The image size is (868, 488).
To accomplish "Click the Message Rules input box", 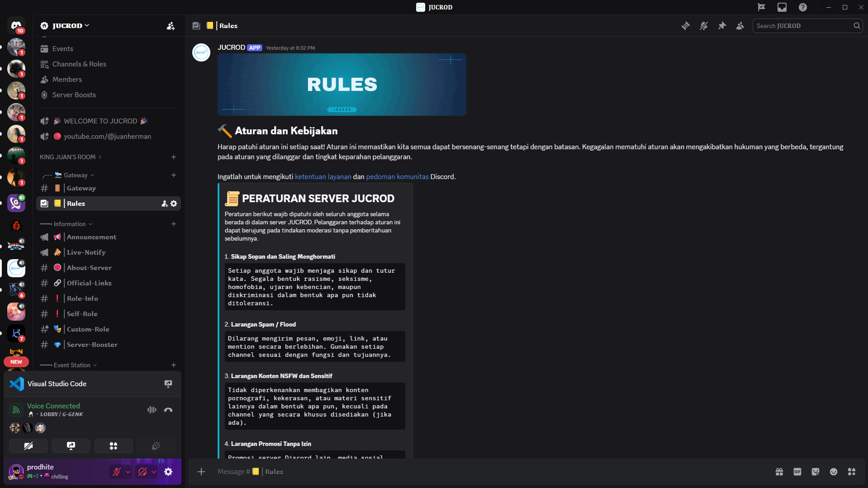I will (x=491, y=472).
